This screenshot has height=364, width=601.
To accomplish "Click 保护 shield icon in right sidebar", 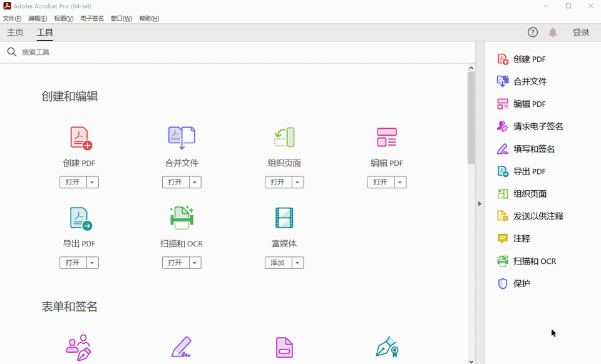I will point(503,283).
